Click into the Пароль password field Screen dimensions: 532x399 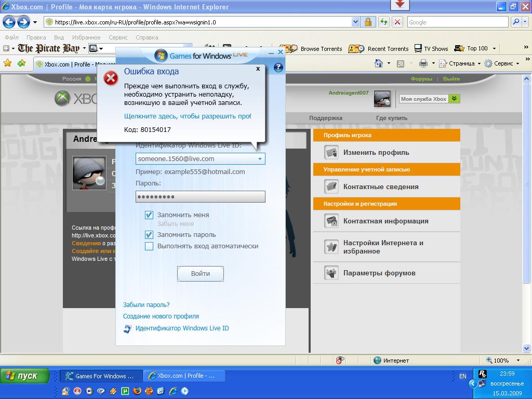(200, 197)
